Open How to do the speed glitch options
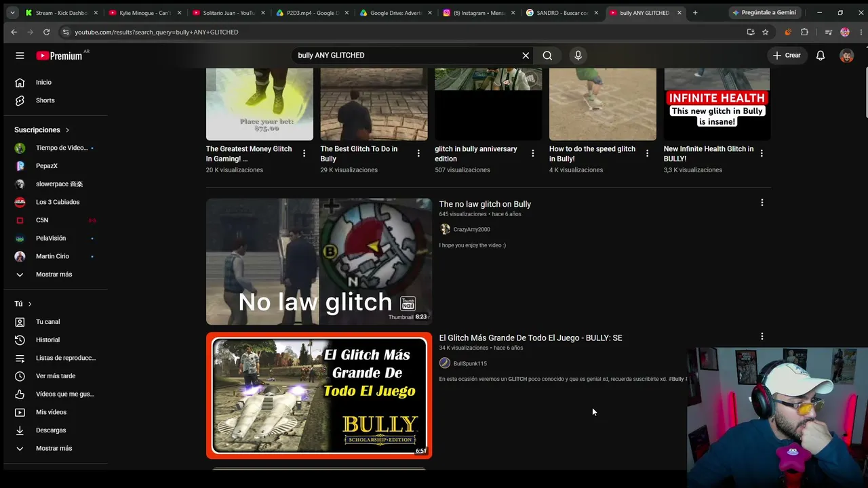Image resolution: width=868 pixels, height=488 pixels. [x=648, y=153]
